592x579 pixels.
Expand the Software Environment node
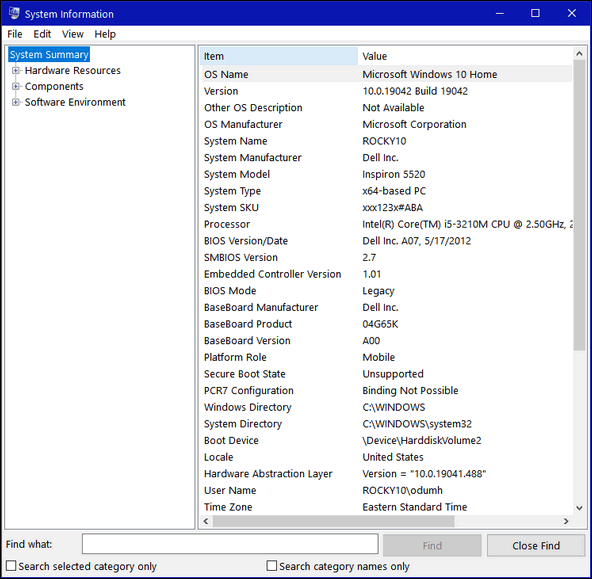point(15,102)
